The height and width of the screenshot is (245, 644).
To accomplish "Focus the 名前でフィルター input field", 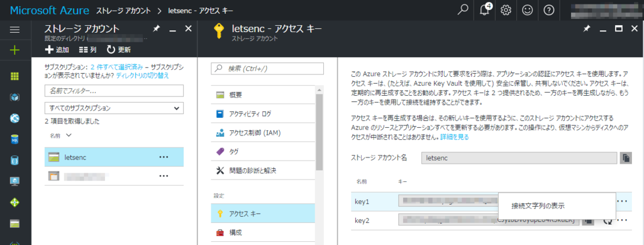I will point(114,91).
